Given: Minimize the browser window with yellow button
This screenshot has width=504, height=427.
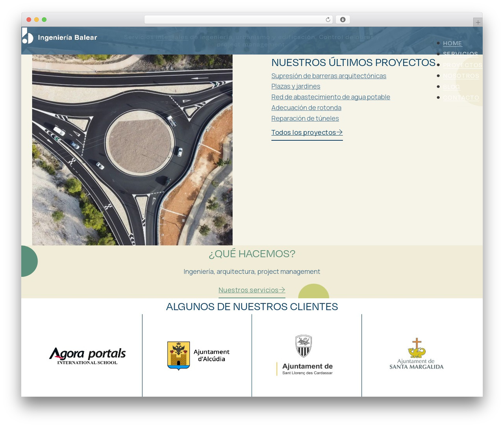Looking at the screenshot, I should click(37, 20).
